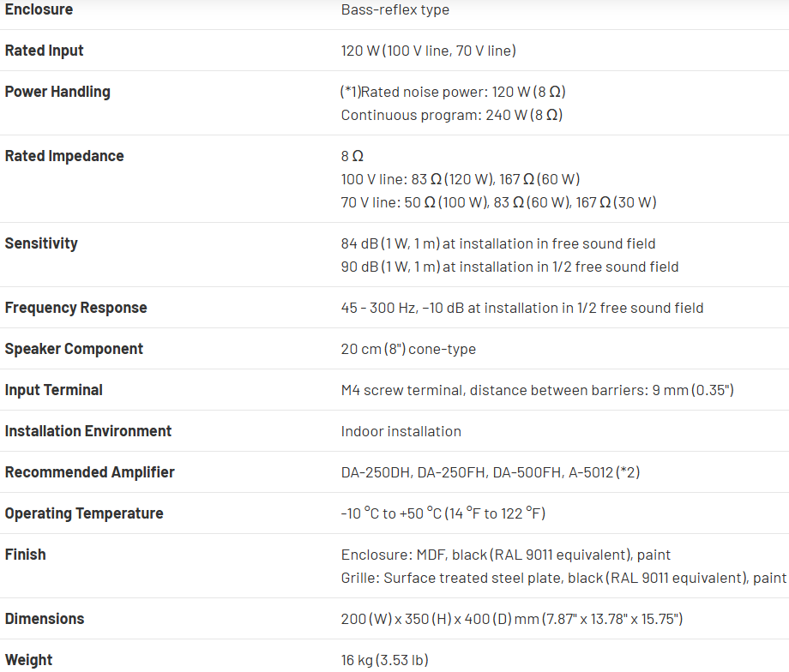The image size is (789, 672).
Task: Click the "Continuous program: 240 W" line
Action: 451,115
